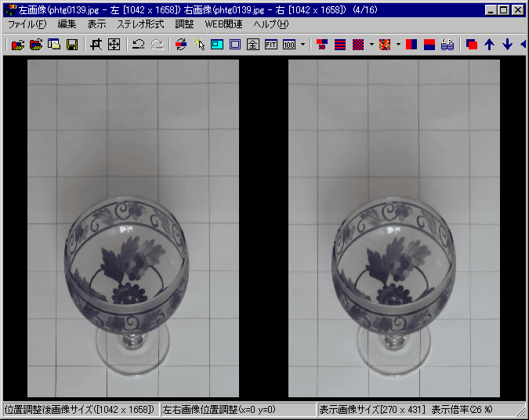
Task: Open the ファイル(F) menu
Action: pyautogui.click(x=27, y=24)
